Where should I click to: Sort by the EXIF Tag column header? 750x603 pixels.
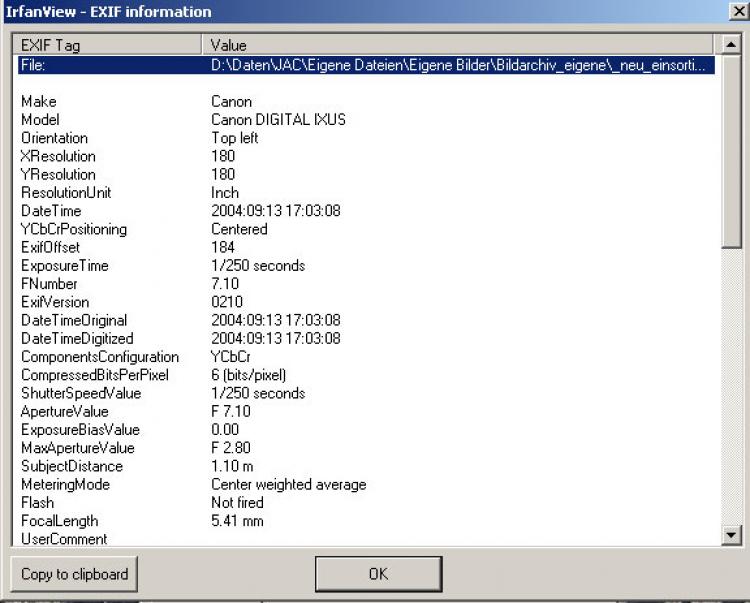click(110, 45)
